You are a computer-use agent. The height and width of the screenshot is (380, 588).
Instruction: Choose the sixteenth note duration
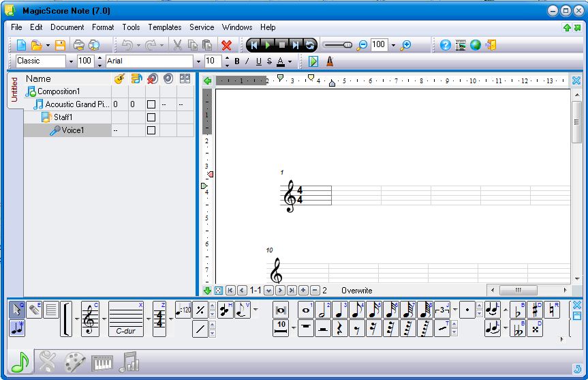374,310
